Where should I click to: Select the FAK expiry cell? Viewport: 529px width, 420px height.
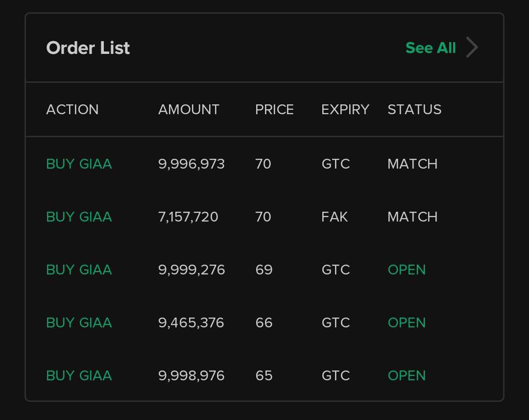[335, 217]
